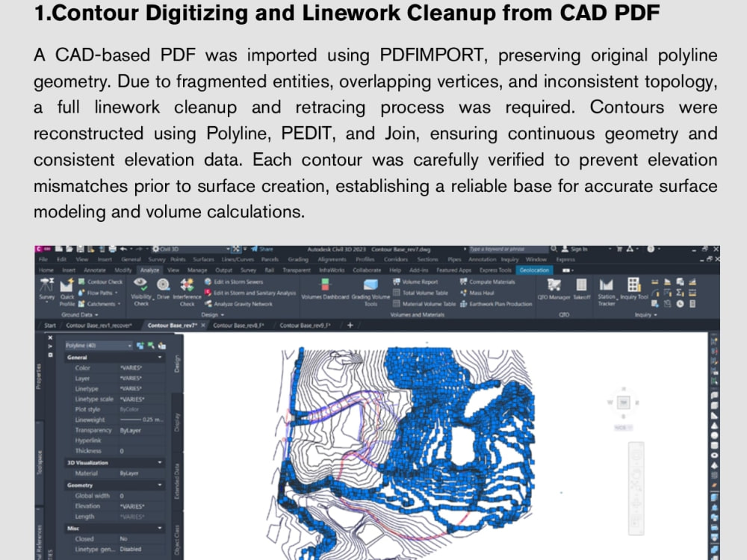Select Analyze Gravity Network
The height and width of the screenshot is (560, 747).
[x=239, y=304]
